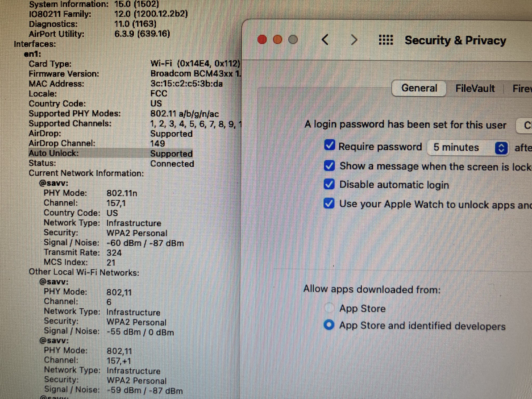Uncheck Show a message when screen locked
The height and width of the screenshot is (399, 532).
(x=329, y=166)
